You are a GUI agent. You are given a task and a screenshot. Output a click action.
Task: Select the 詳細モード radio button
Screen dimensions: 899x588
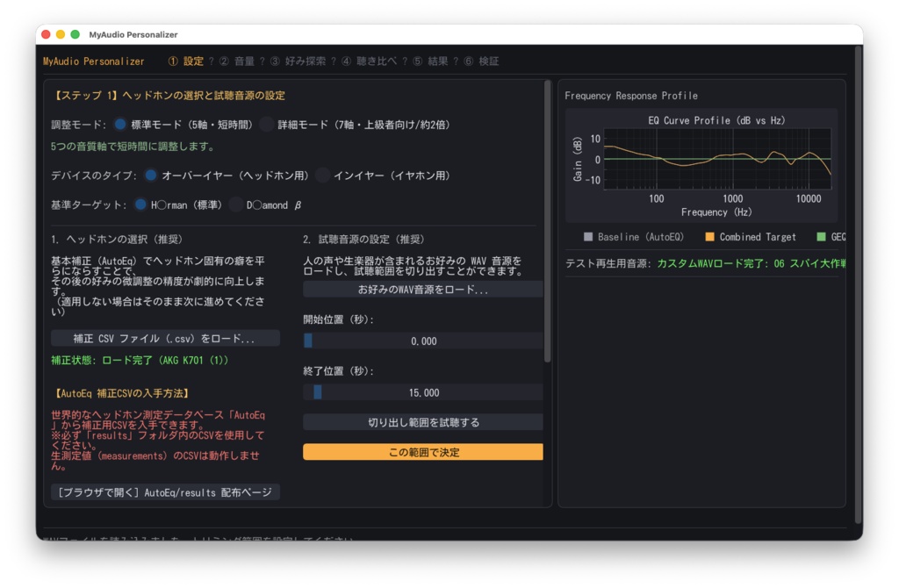point(266,125)
